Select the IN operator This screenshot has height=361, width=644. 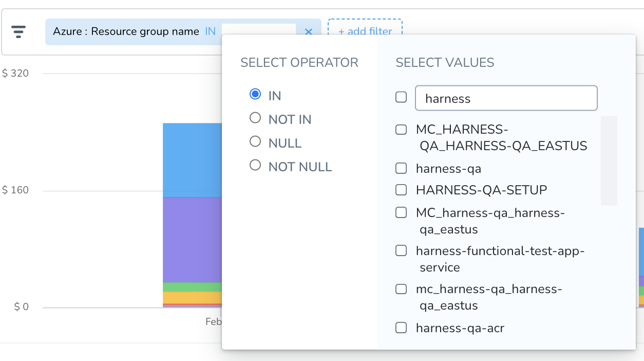[x=255, y=94]
